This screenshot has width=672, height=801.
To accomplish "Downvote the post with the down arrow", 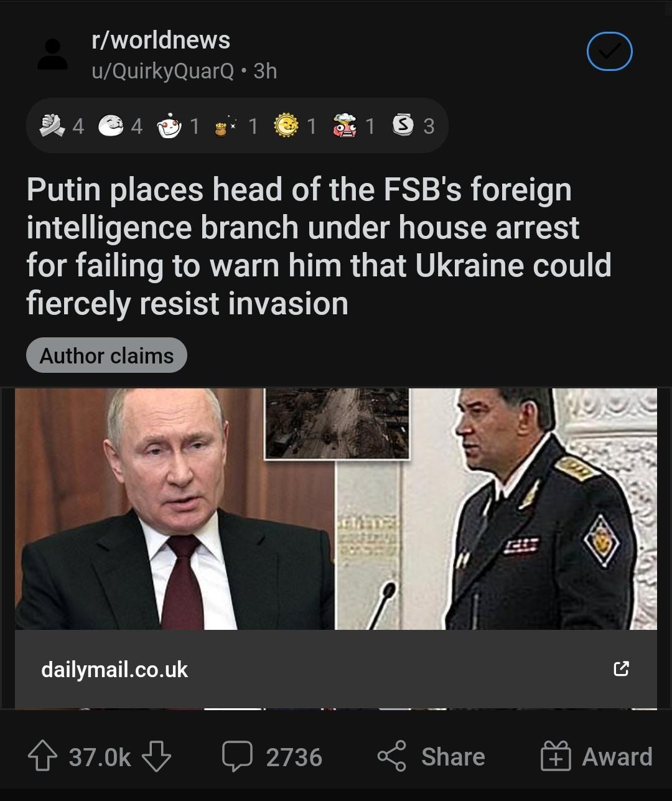I will click(156, 756).
